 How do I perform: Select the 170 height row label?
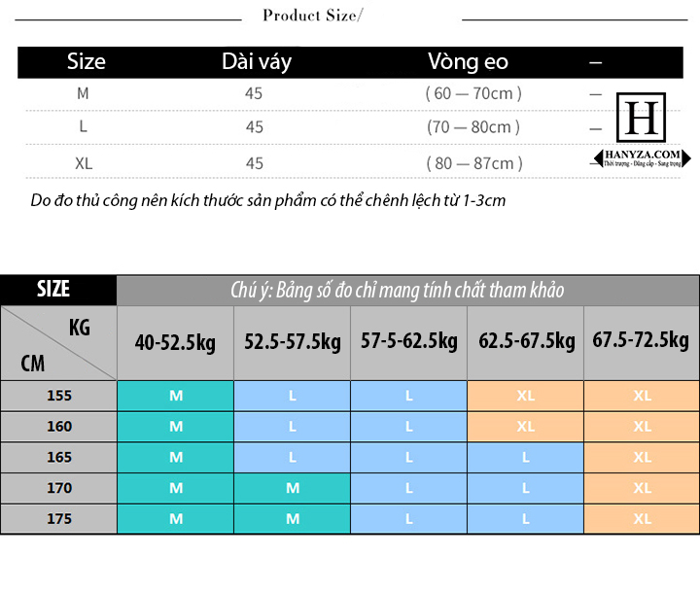[x=58, y=488]
